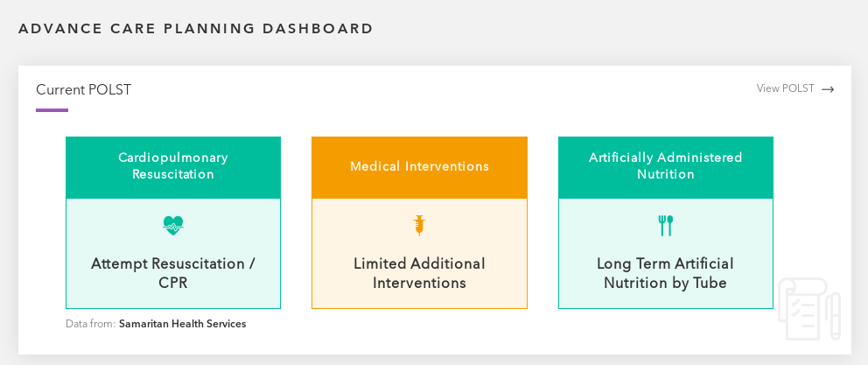This screenshot has height=365, width=868.
Task: Click the Samaritan Health Services data source
Action: (x=183, y=324)
